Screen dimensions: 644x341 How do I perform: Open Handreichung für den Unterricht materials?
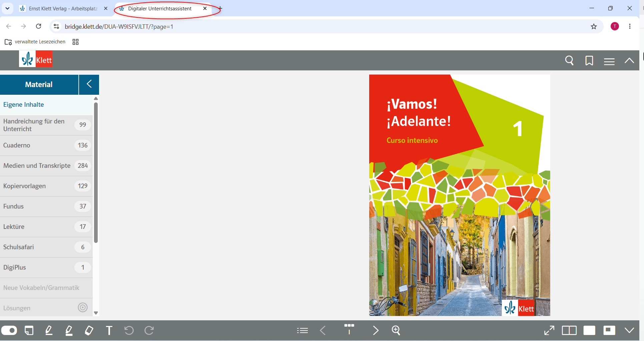[46, 125]
